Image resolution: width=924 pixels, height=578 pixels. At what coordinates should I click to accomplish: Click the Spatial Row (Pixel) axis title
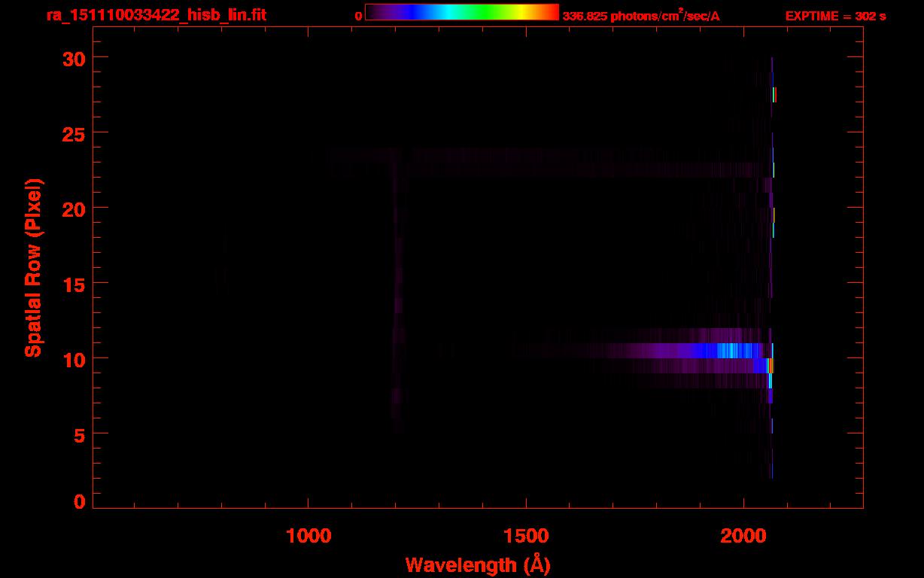33,268
